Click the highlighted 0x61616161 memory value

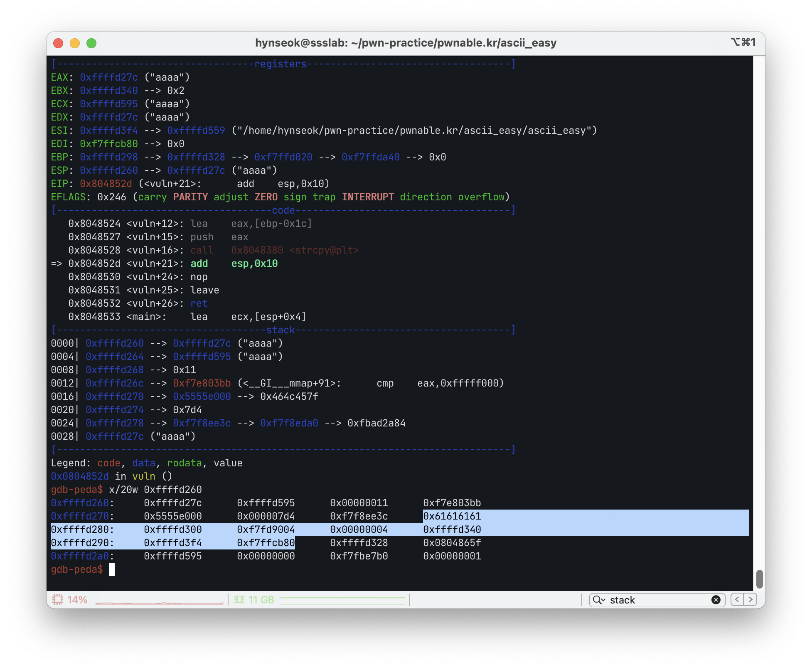[452, 516]
